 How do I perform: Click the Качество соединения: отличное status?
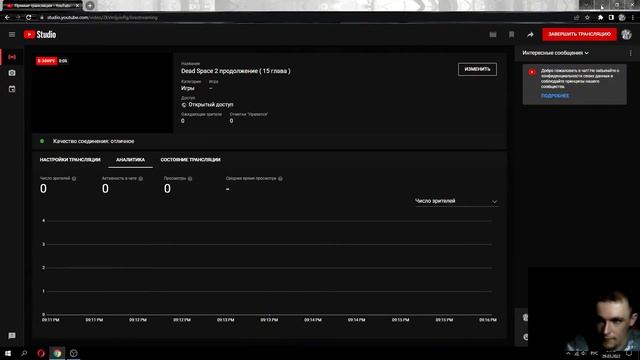(x=93, y=141)
